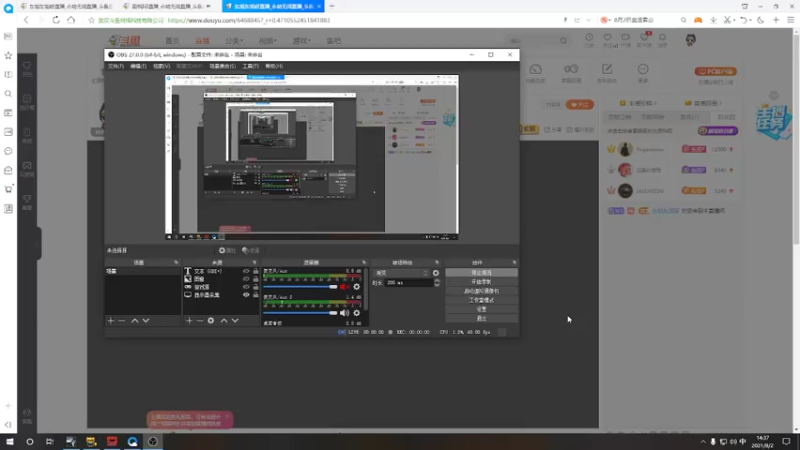Pop out the Controls dock with its header icon
Screen dimensions: 800x450
click(514, 263)
